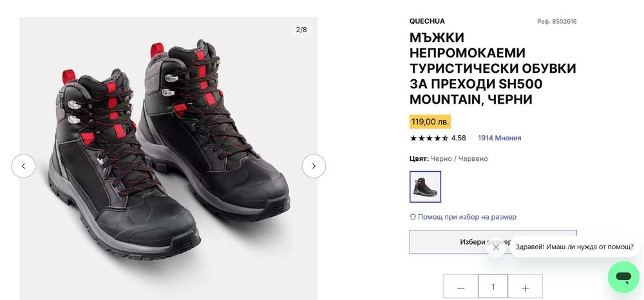Click the 2/8 image counter badge
The width and height of the screenshot is (644, 300).
[301, 30]
